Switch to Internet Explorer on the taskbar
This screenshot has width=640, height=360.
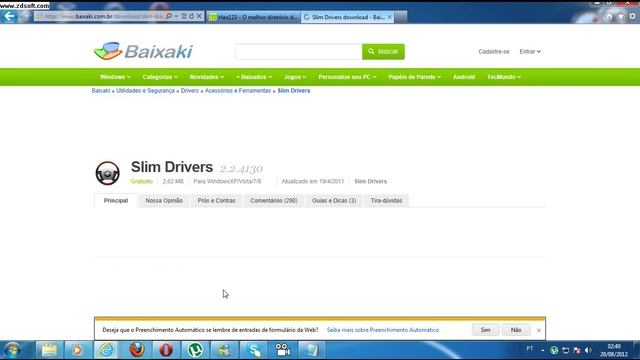coord(106,350)
